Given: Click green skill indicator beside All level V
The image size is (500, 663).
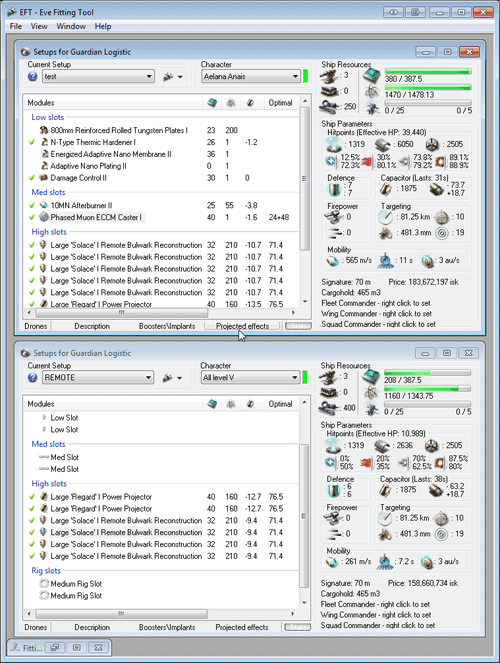Looking at the screenshot, I should coord(305,378).
